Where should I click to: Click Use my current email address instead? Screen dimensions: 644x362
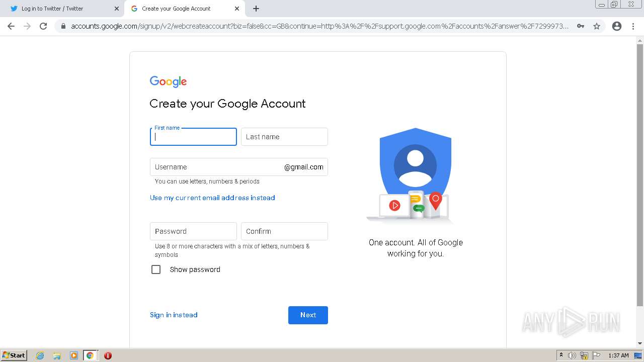click(x=212, y=198)
